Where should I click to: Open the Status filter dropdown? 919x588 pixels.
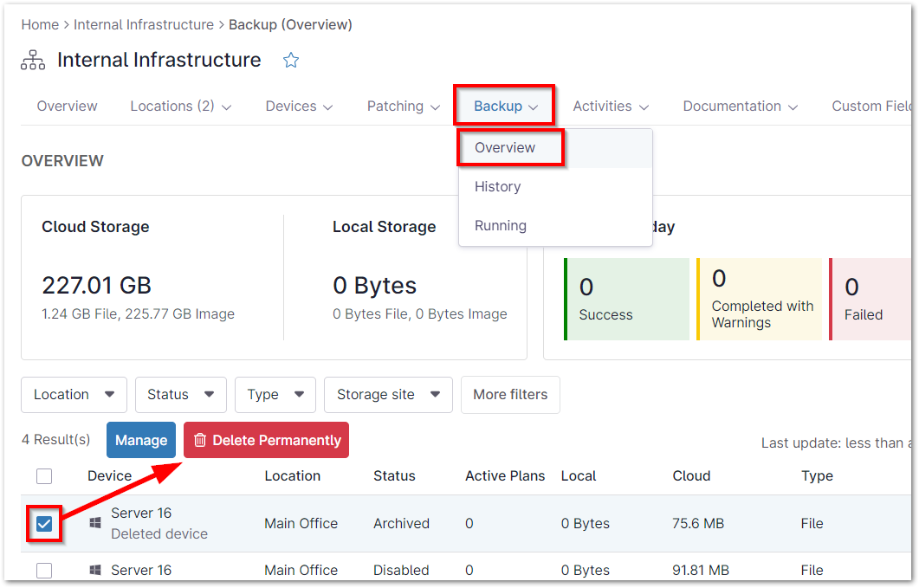click(180, 395)
